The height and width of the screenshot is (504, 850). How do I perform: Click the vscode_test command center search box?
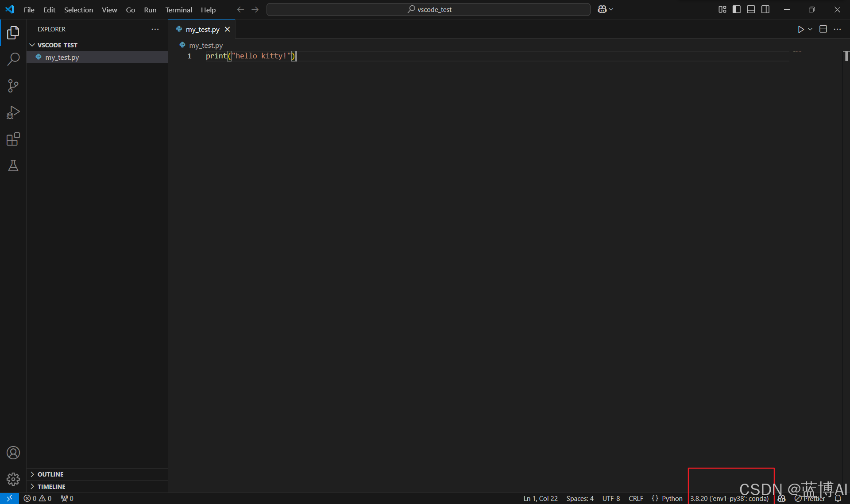click(x=428, y=9)
